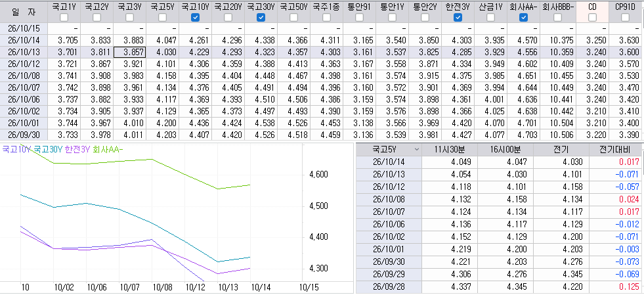644x295 pixels.
Task: Click the 일 자 date column header
Action: coord(24,11)
